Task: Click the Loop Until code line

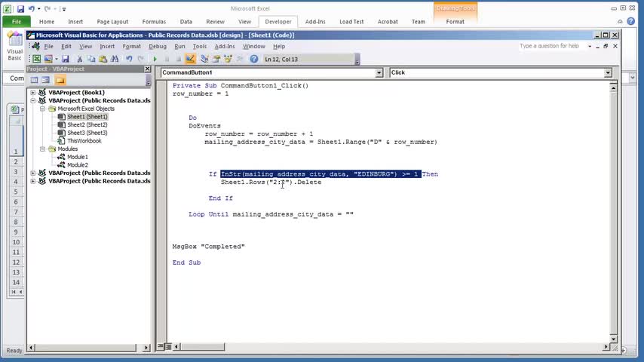Action: point(271,214)
